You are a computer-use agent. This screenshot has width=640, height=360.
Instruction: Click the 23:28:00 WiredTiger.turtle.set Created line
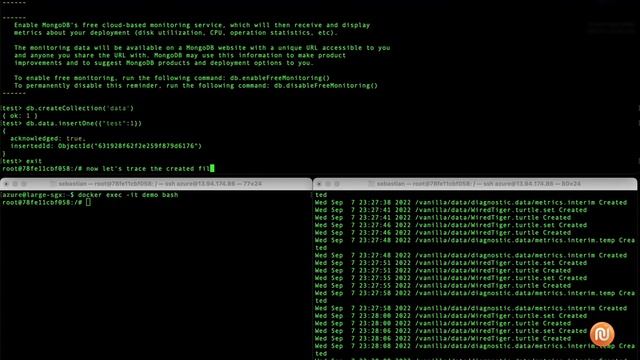tap(451, 316)
